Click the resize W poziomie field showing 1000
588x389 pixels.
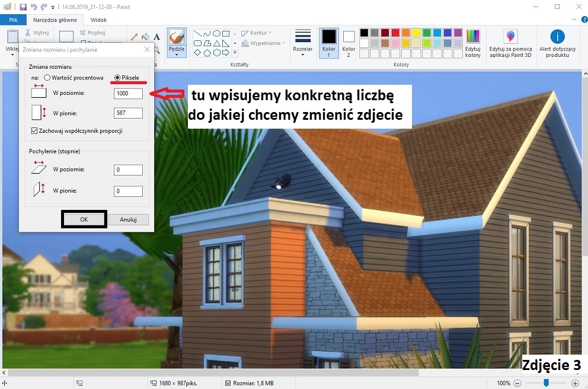128,94
